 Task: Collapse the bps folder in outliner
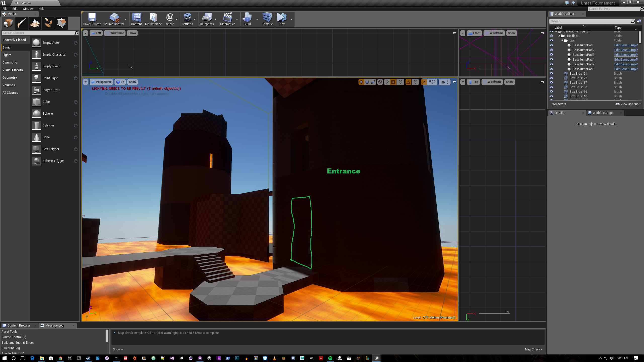562,40
